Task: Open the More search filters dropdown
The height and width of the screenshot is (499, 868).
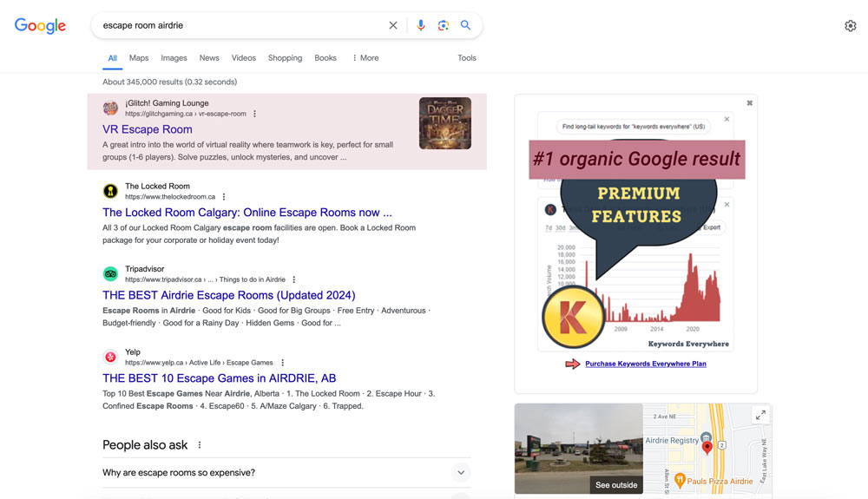Action: (x=365, y=58)
